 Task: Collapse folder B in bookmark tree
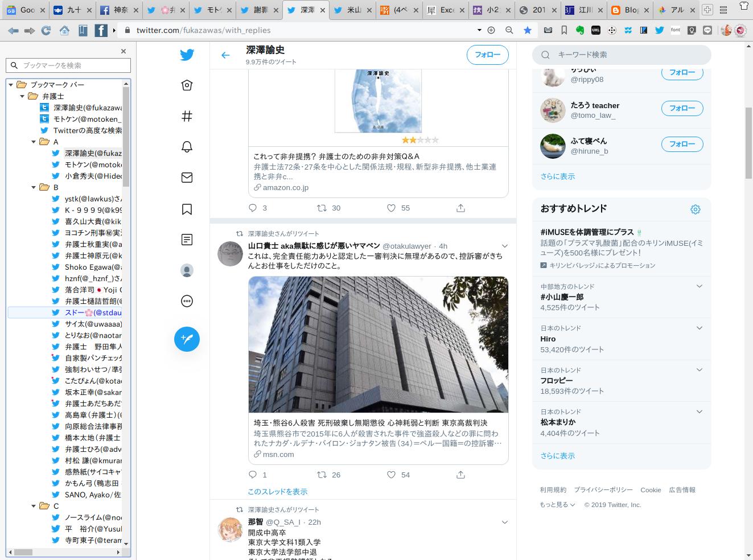pos(34,187)
